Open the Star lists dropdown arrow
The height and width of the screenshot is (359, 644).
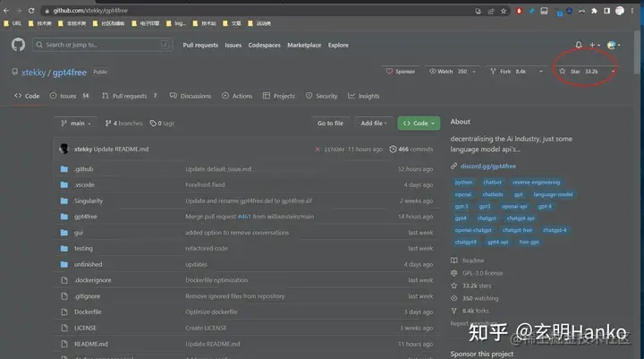point(613,72)
